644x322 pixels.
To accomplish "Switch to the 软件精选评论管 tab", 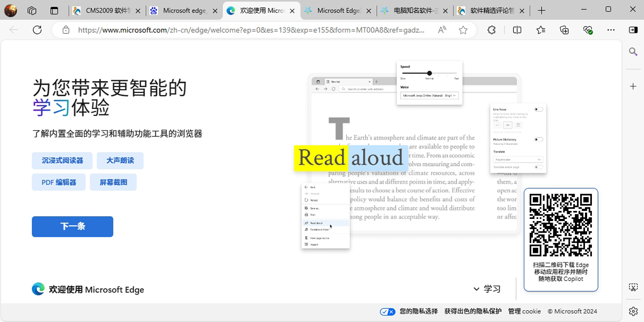I will (493, 11).
